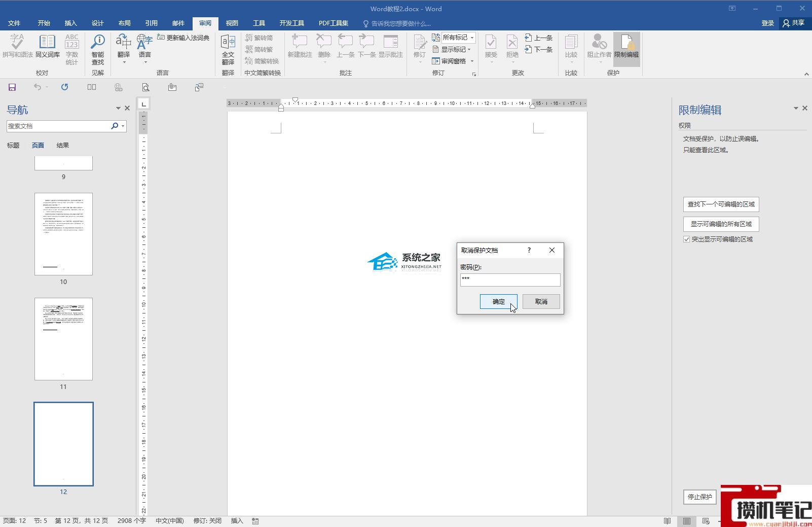This screenshot has width=812, height=527.
Task: Open the PDF toolset (PDF工具集) tab
Action: click(x=334, y=23)
